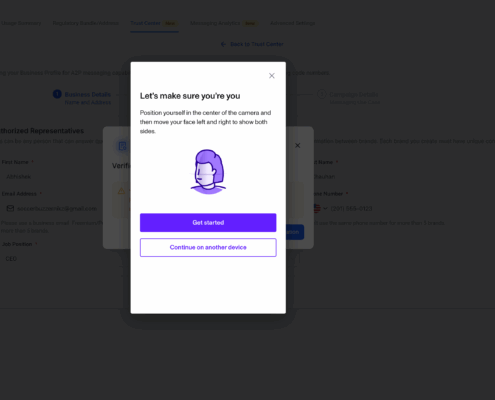
Task: Go to the Regulatory Bundle/Address tab
Action: [x=86, y=23]
